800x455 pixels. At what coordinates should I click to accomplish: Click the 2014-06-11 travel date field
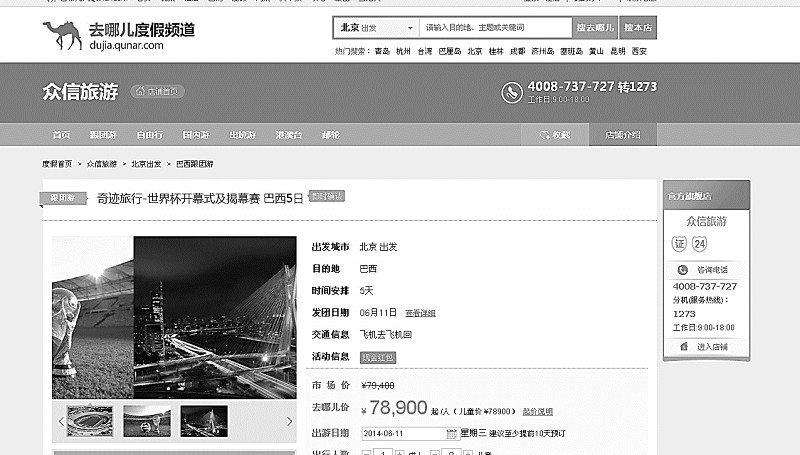(x=411, y=434)
